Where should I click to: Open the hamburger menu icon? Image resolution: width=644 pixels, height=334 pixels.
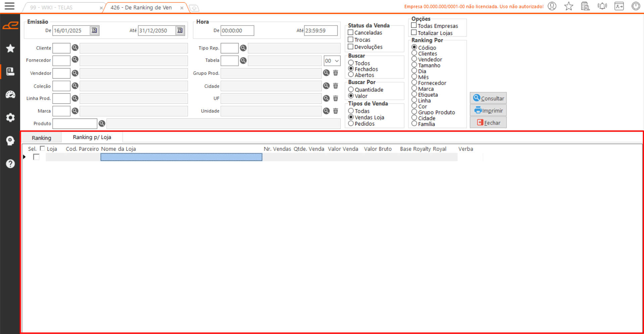coord(9,6)
